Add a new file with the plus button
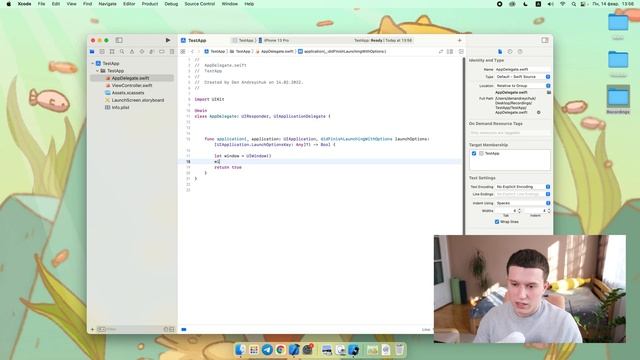 coord(92,329)
